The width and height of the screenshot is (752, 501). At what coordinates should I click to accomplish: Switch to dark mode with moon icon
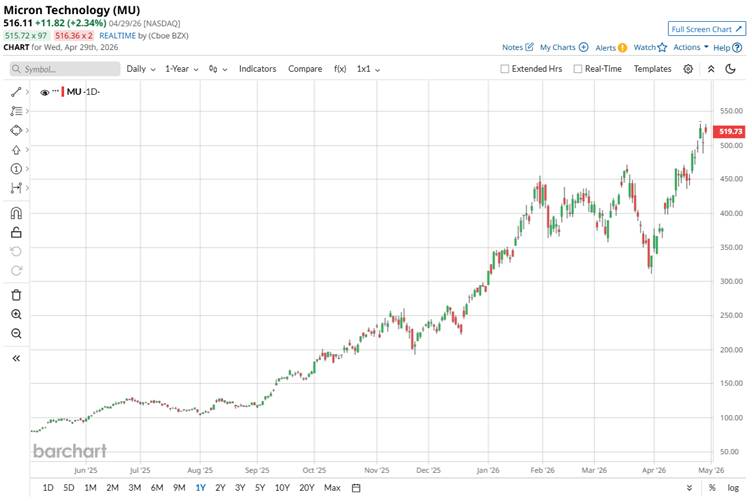[733, 69]
